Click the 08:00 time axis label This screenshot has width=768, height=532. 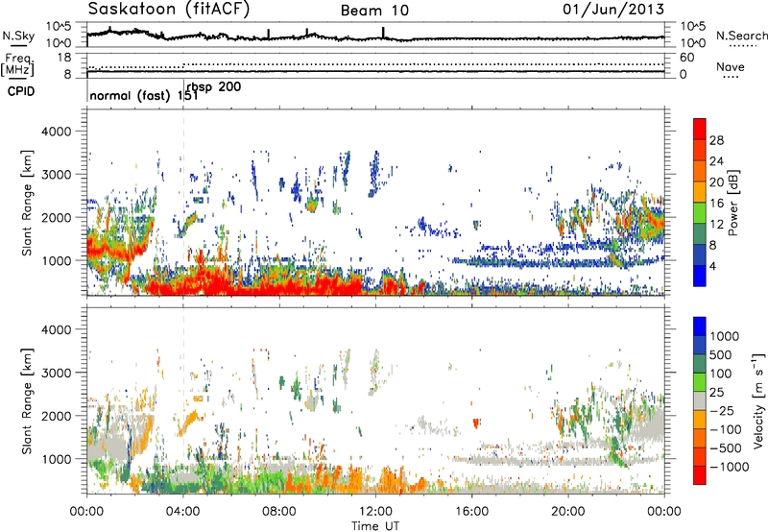(x=279, y=512)
